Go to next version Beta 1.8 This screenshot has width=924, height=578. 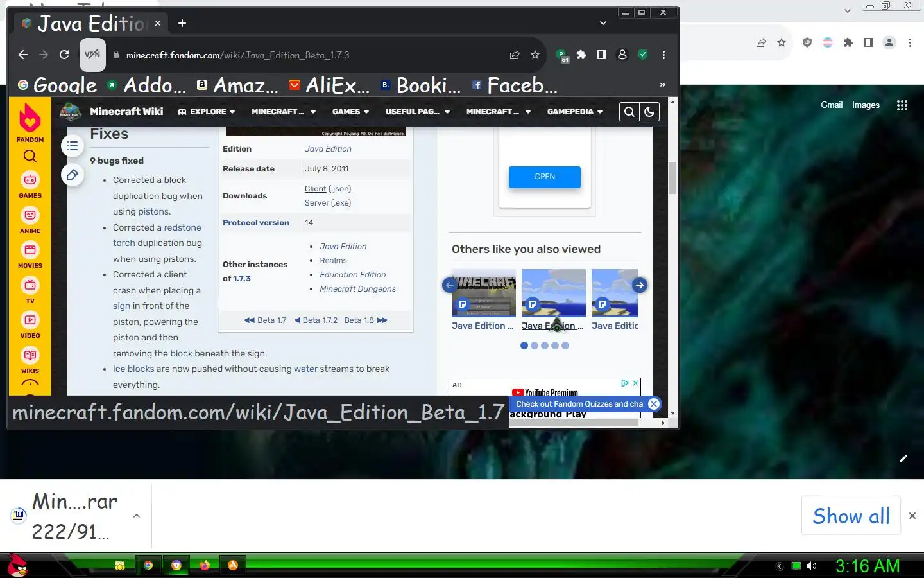pyautogui.click(x=366, y=320)
